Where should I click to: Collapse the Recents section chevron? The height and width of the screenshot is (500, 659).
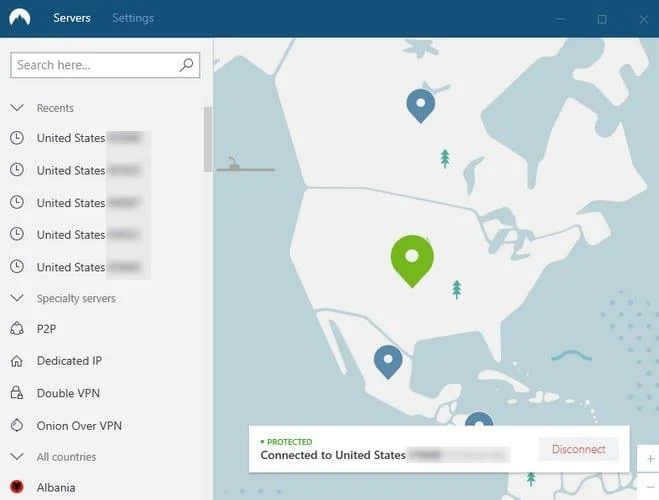[x=17, y=108]
